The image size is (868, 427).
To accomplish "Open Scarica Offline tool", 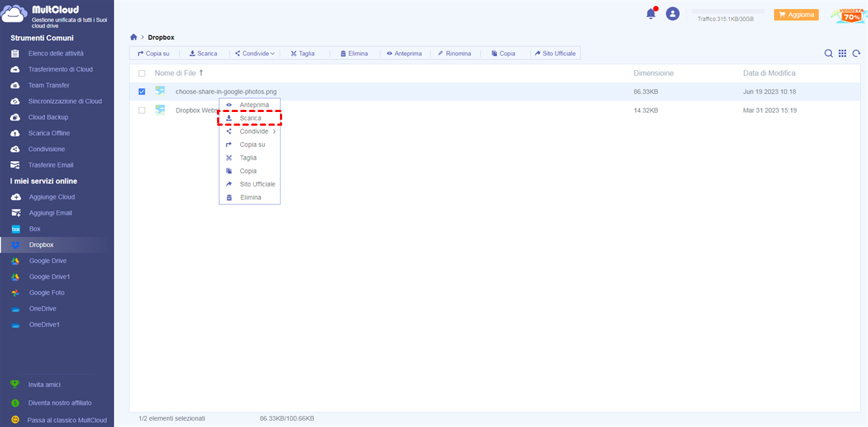I will tap(49, 133).
